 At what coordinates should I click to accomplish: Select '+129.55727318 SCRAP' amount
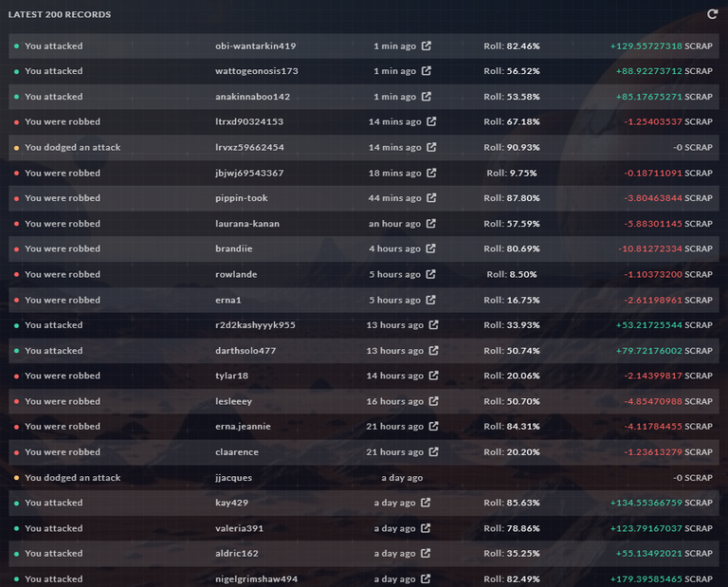coord(661,46)
